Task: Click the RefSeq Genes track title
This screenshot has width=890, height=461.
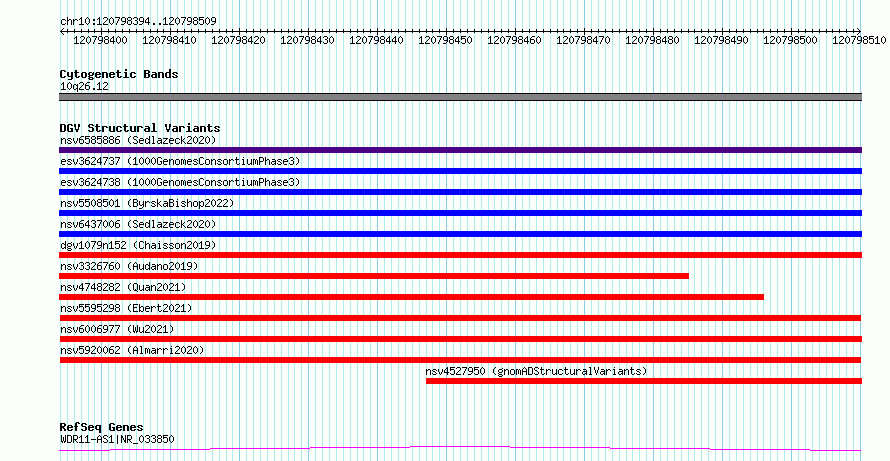Action: coord(101,427)
